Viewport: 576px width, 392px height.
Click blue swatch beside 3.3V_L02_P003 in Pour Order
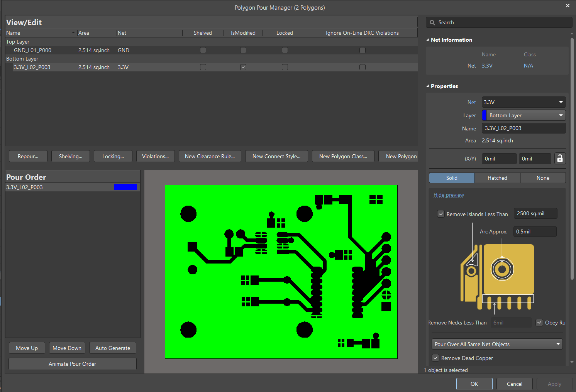[125, 187]
